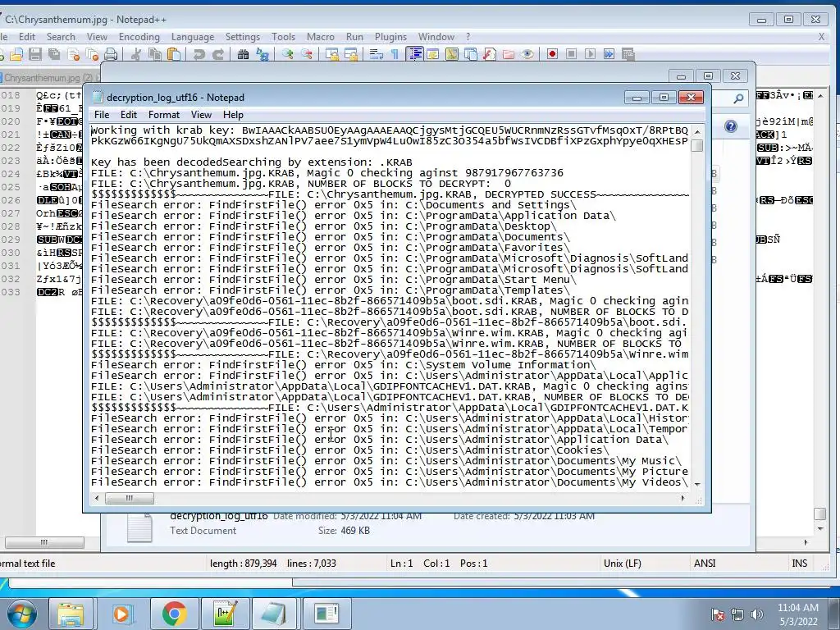Open Encoding menu in Notepad++

point(139,37)
